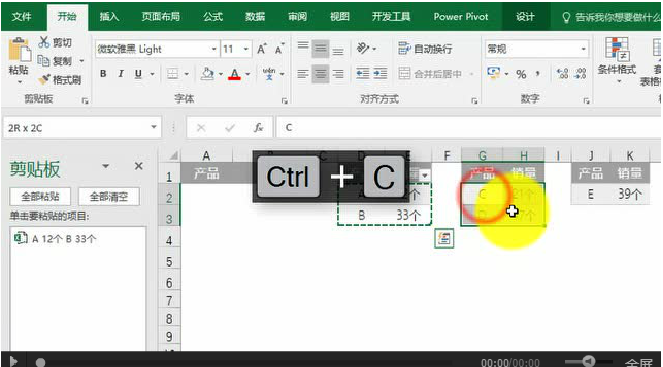Image resolution: width=663 pixels, height=367 pixels.
Task: Select clipboard item A 12个 B 33个
Action: coord(77,238)
